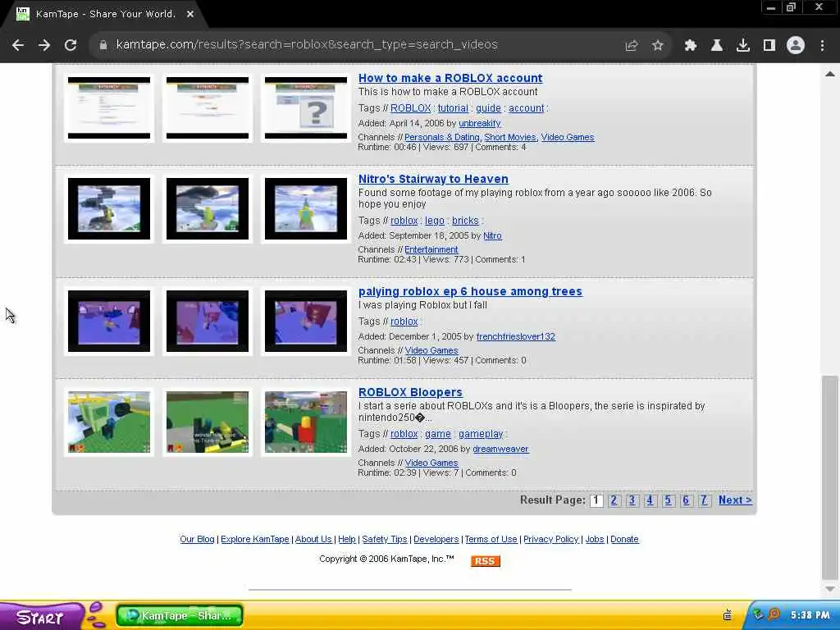Open the tutorial tag
Viewport: 840px width, 630px height.
[453, 108]
